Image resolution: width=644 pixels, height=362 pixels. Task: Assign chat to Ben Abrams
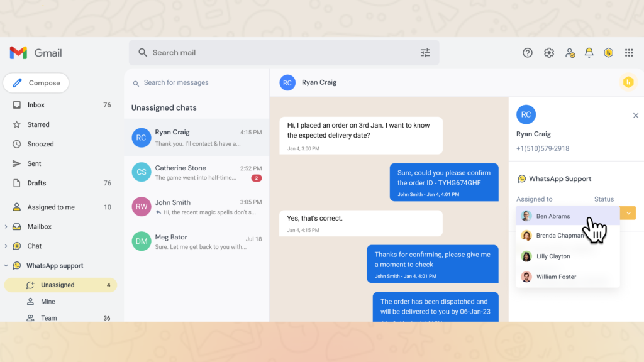pos(553,216)
